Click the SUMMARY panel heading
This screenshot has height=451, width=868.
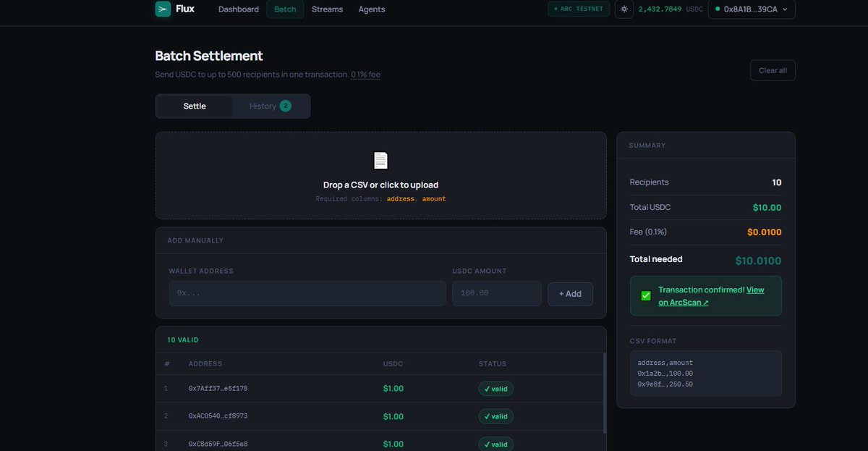coord(647,146)
